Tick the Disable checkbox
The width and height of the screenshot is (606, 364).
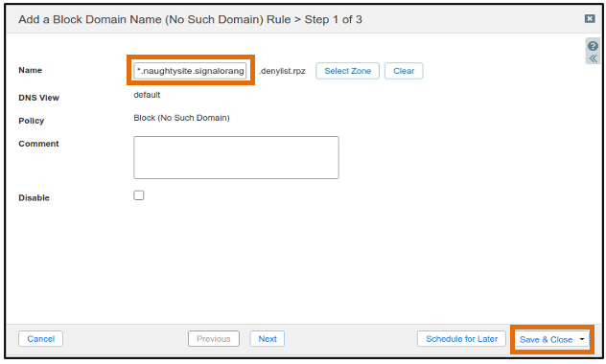click(139, 195)
